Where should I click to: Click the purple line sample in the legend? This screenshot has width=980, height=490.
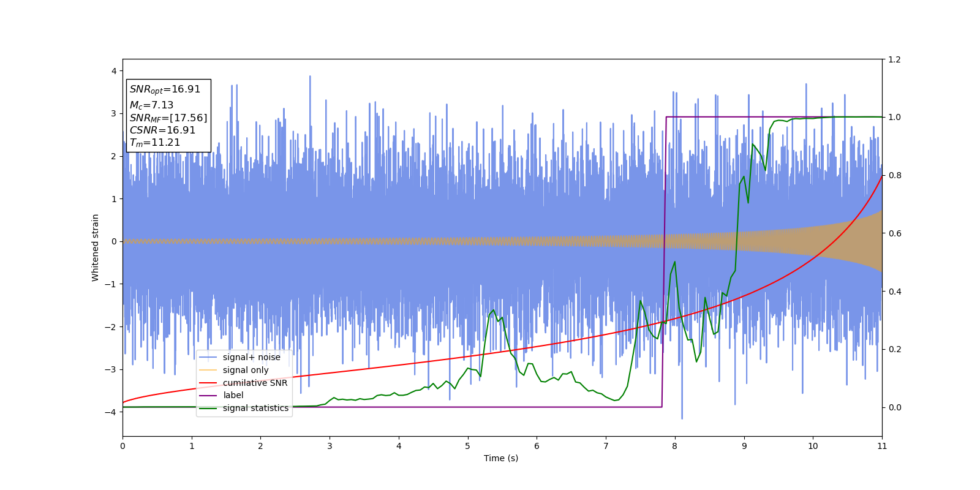208,395
